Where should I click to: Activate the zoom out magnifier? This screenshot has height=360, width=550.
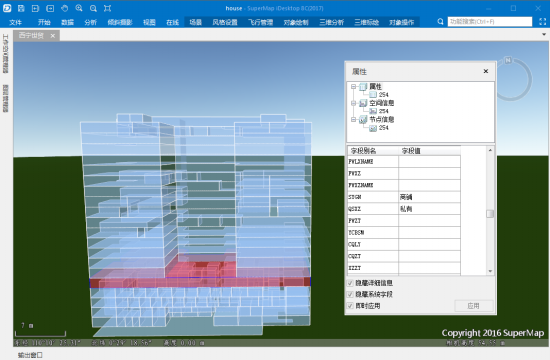[93, 8]
